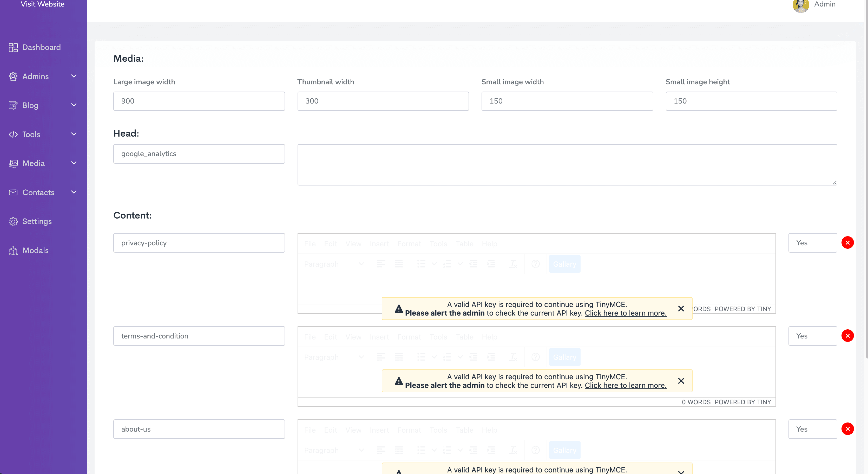
Task: Increase indent in the privacy-policy editor
Action: (x=491, y=264)
